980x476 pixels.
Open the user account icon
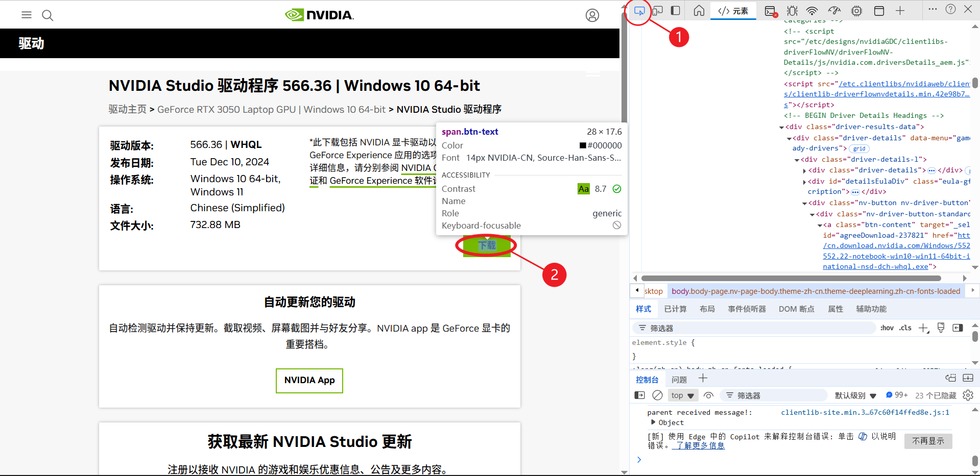click(x=592, y=15)
